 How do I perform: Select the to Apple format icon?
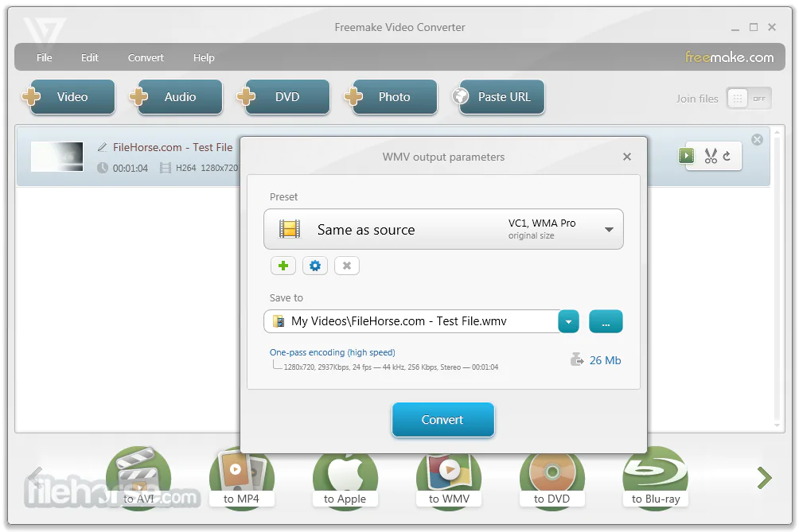pyautogui.click(x=345, y=477)
